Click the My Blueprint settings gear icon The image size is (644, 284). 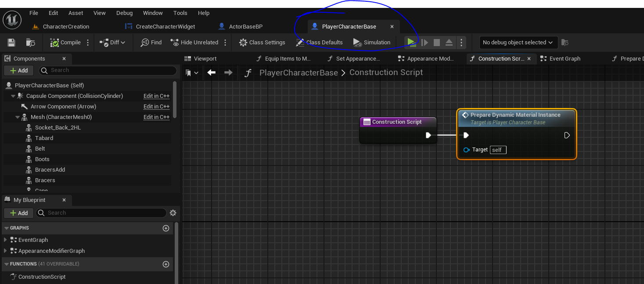pos(173,213)
